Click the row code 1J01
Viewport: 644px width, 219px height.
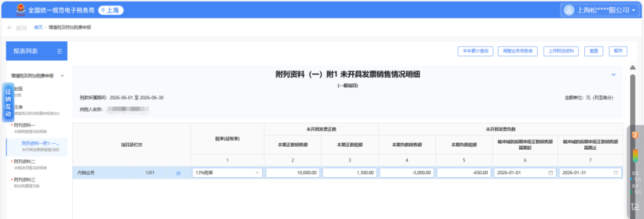click(150, 173)
